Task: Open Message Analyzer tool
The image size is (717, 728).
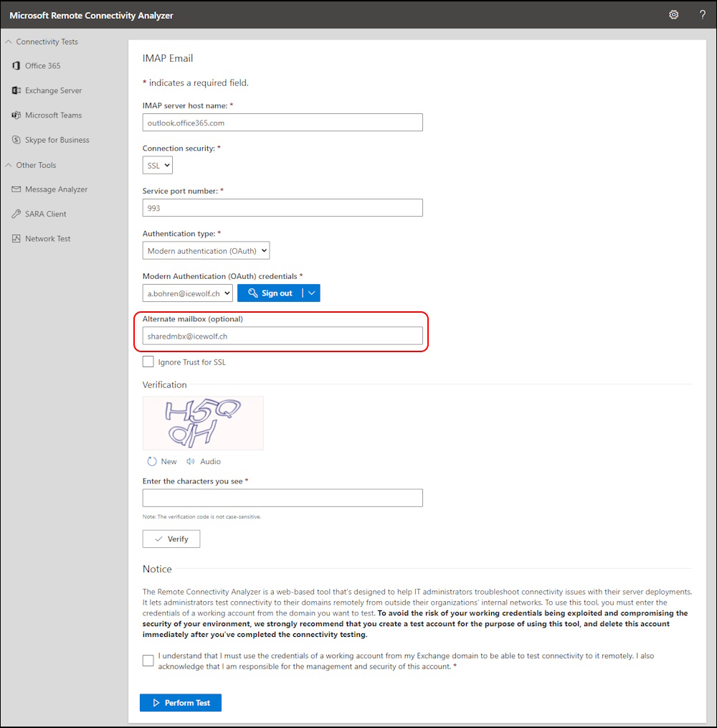Action: (56, 189)
